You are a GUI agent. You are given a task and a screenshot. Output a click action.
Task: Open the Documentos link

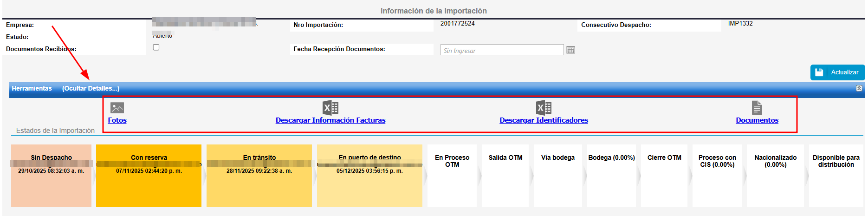[x=757, y=120]
